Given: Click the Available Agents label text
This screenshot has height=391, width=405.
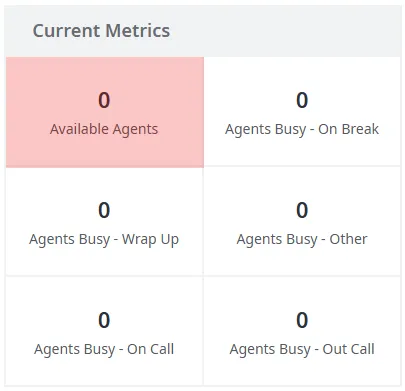Looking at the screenshot, I should 104,129.
